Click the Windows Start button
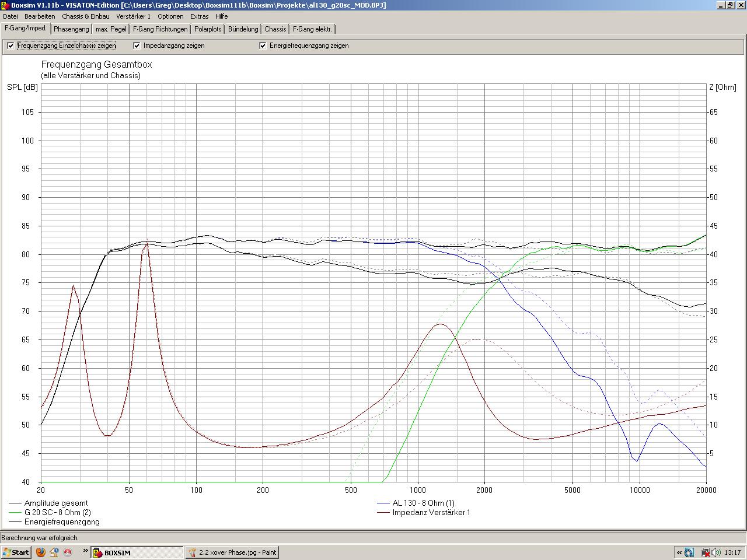747x560 pixels. click(x=16, y=552)
